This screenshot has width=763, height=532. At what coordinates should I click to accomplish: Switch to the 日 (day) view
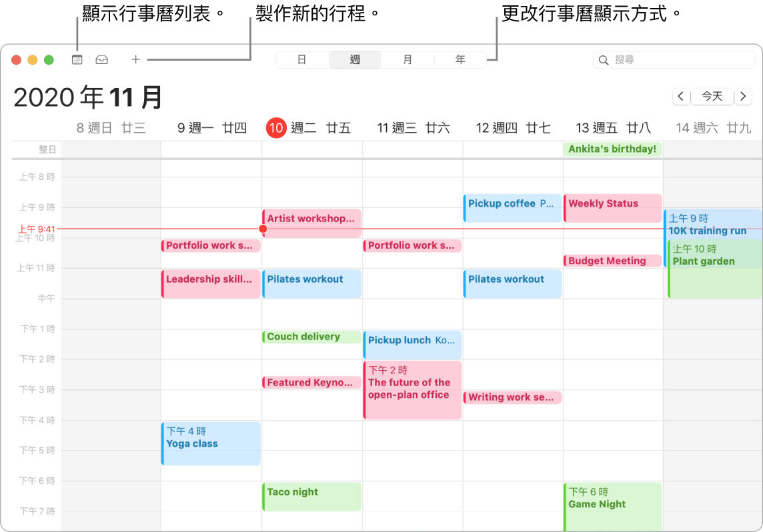(x=302, y=59)
